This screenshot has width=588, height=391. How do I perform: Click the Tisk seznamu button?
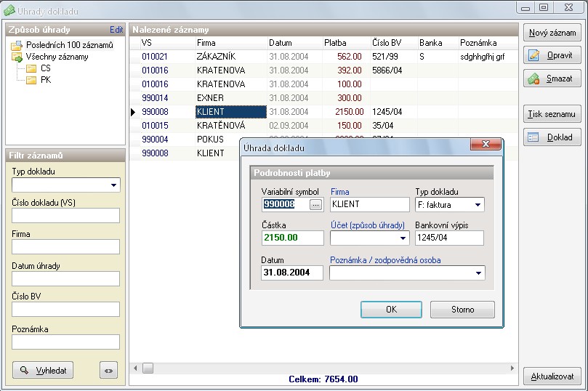click(552, 114)
